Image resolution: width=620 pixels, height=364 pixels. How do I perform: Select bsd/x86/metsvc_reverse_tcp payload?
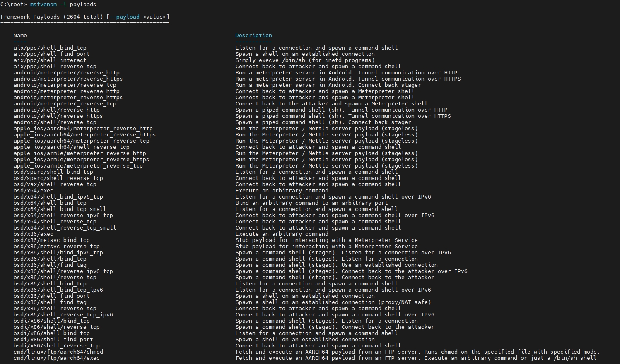click(x=57, y=247)
